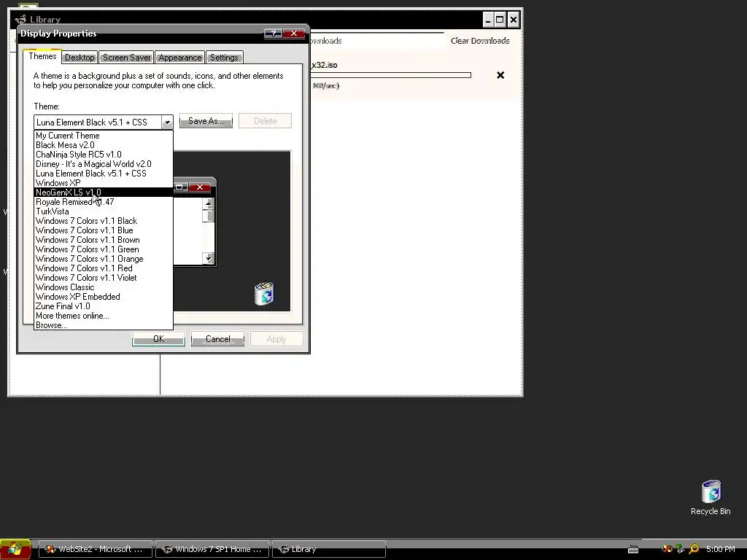Screen dimensions: 747x560
Task: Click More themes online... entry
Action: point(104,316)
